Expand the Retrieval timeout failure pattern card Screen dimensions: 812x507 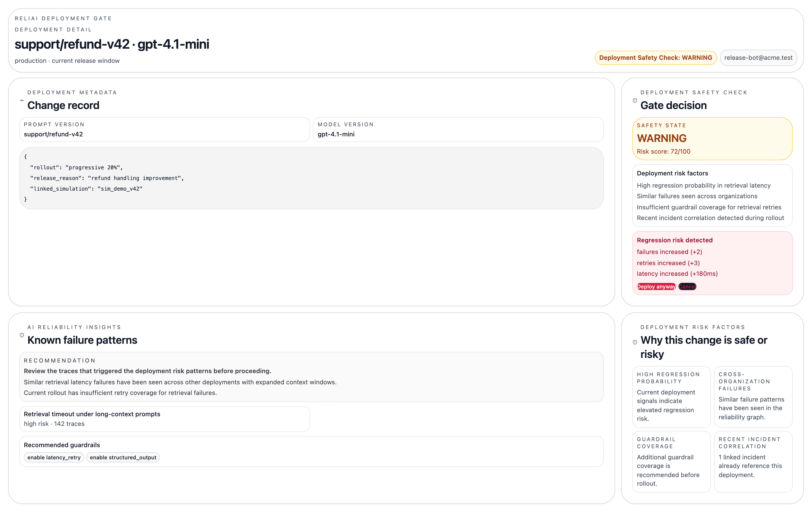coord(164,419)
